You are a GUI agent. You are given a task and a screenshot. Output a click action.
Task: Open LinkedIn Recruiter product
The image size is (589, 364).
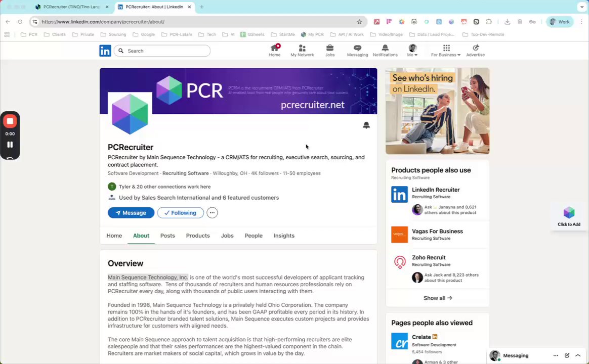(x=436, y=190)
